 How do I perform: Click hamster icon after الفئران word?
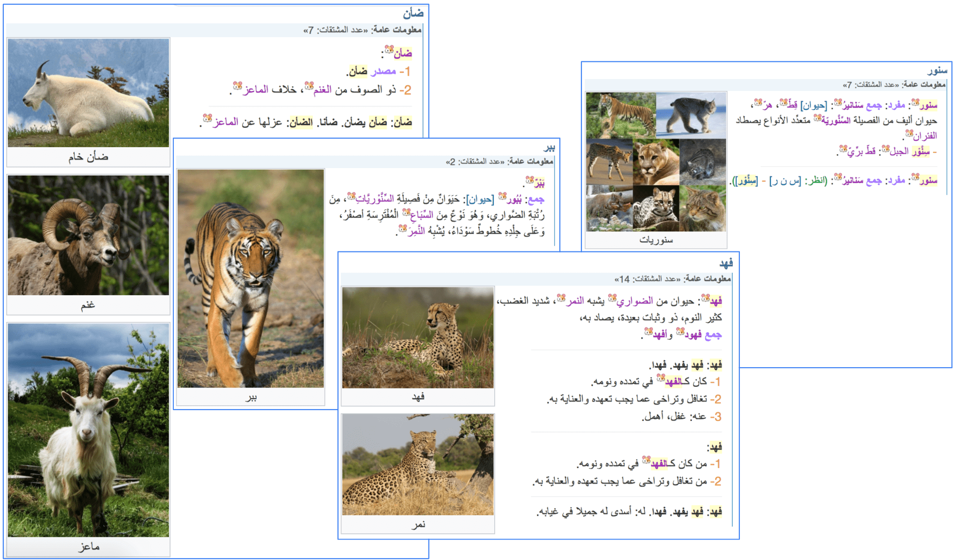tap(909, 133)
